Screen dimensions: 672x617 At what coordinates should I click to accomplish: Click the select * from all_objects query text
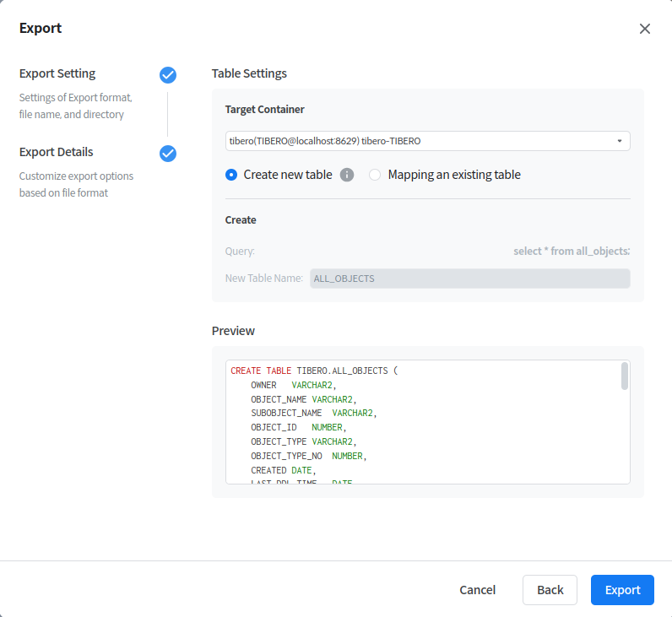pos(572,252)
